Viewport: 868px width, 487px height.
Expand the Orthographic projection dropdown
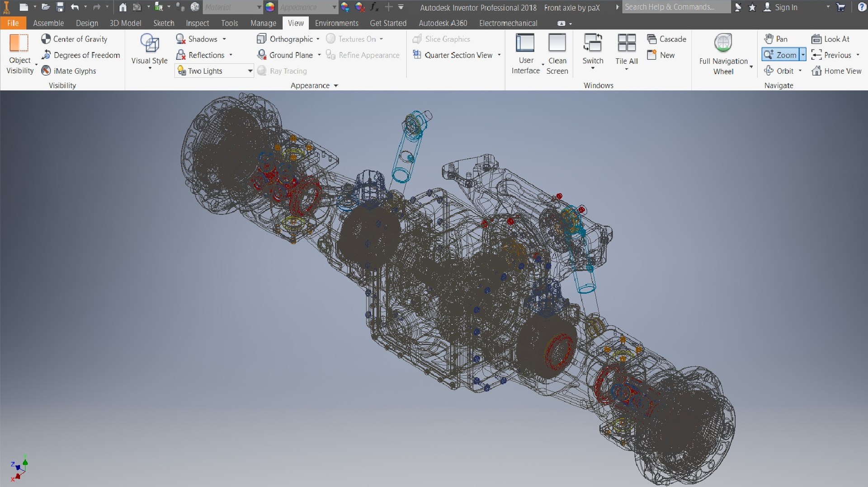pyautogui.click(x=318, y=39)
